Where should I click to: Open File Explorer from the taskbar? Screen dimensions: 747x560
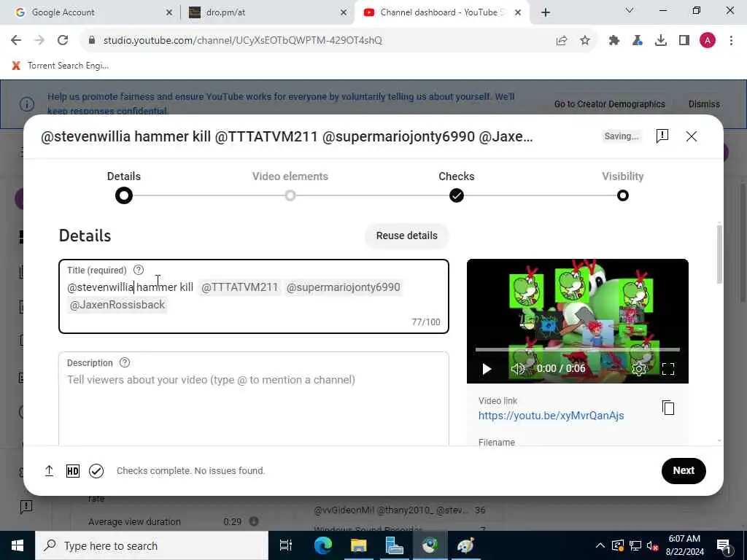point(358,545)
